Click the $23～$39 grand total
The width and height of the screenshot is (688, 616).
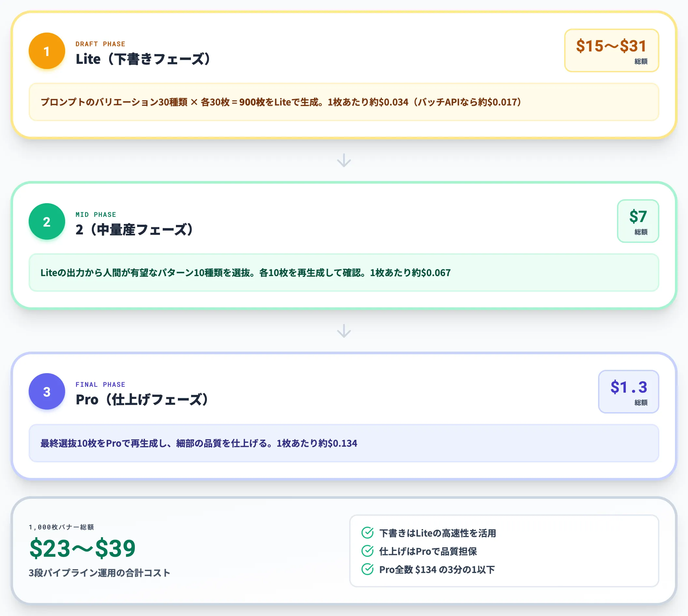(x=82, y=548)
